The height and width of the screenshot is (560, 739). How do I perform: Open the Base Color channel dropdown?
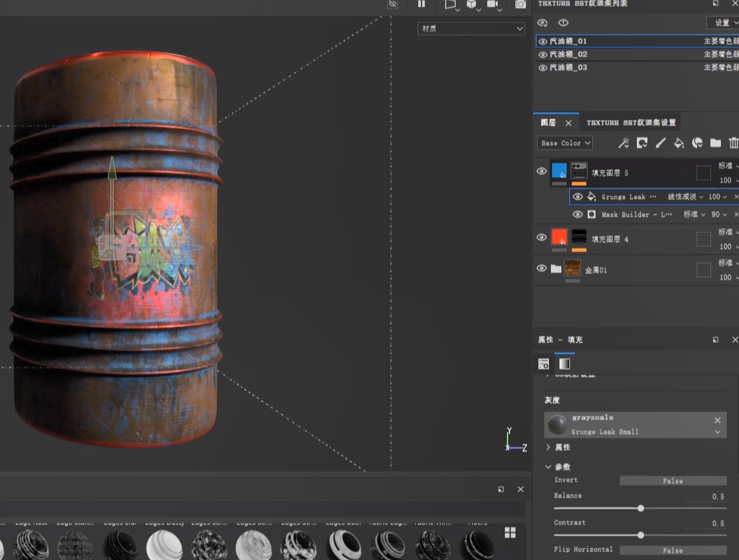point(565,143)
